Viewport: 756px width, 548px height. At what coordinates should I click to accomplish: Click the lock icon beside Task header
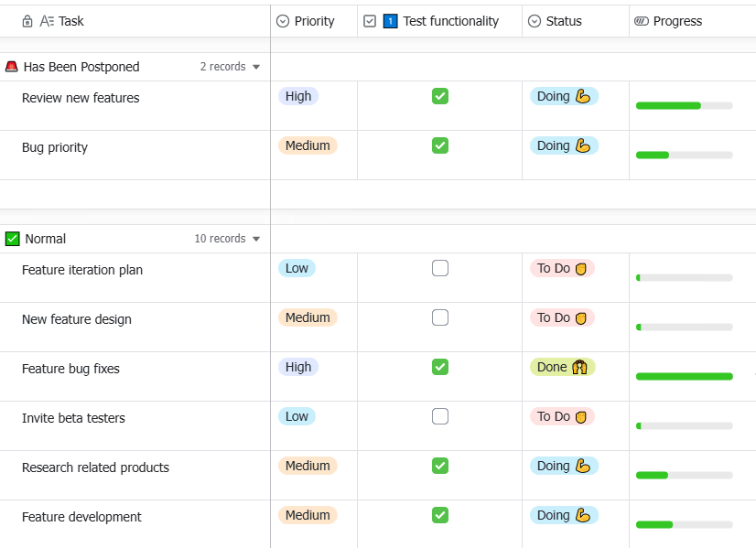pos(27,21)
